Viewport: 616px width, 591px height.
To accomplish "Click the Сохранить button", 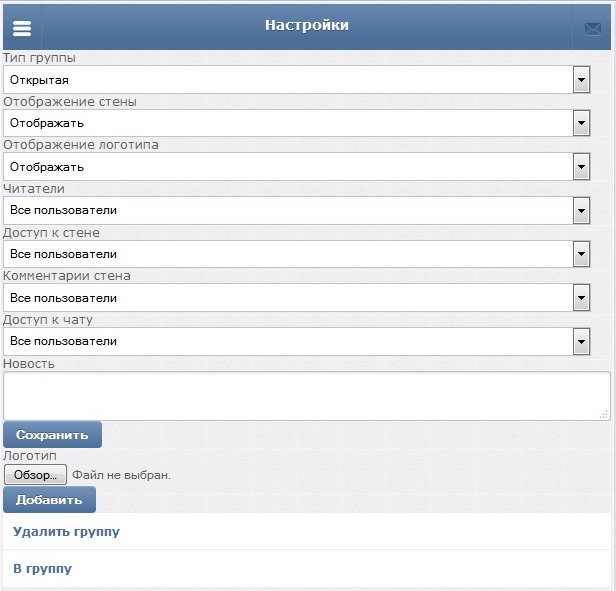I will coord(52,435).
